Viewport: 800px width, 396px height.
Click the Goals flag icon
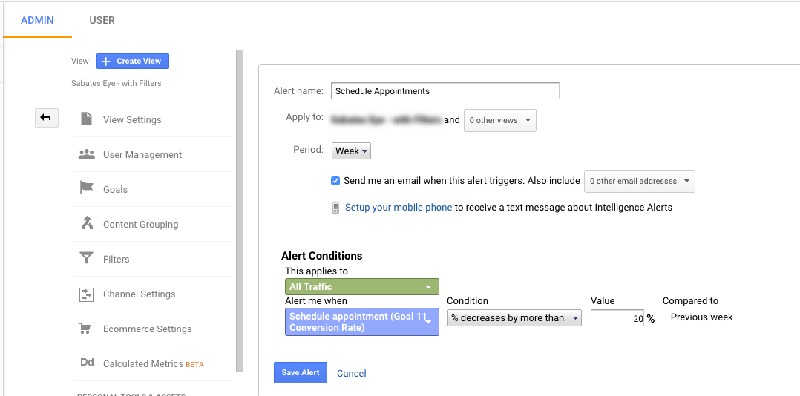pos(87,188)
